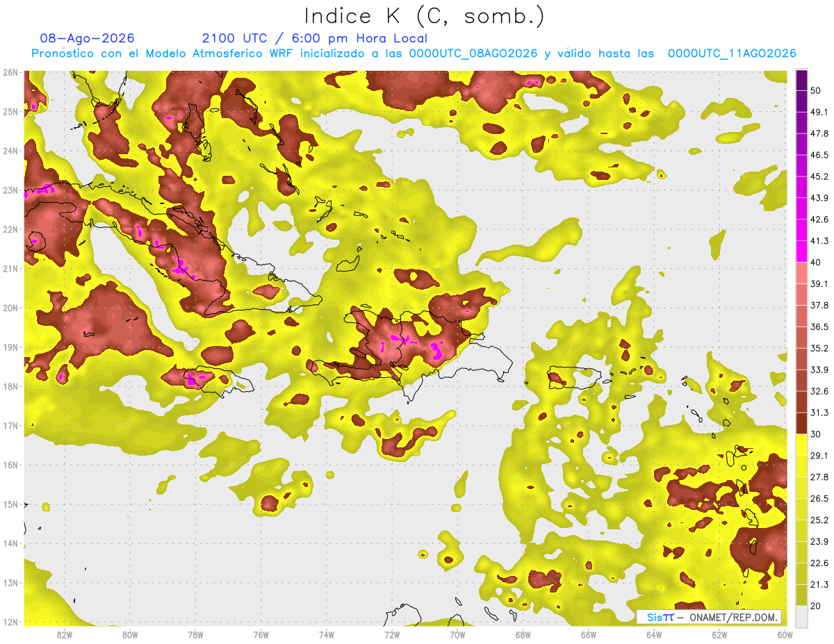Click the "16N" latitude label

tap(10, 465)
